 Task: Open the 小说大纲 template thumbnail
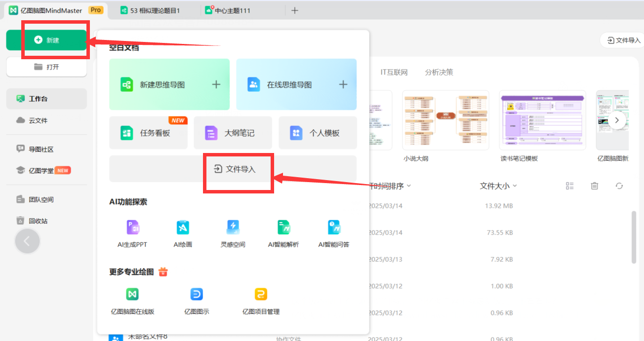click(x=445, y=120)
